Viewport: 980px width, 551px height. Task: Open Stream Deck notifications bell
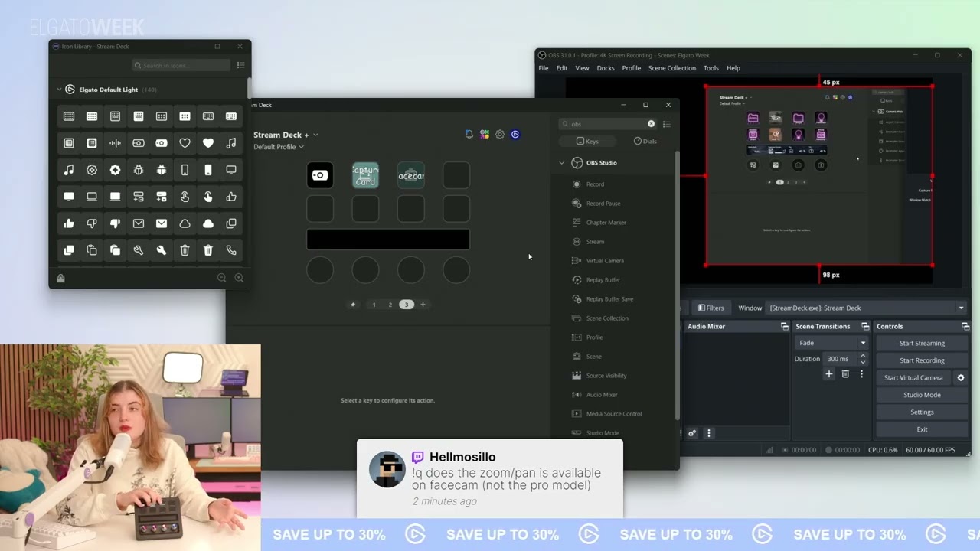[469, 134]
